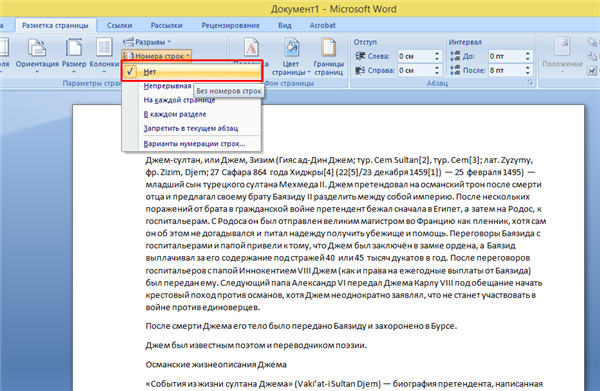600x391 pixels.
Task: Choose Непрерывная line numbering option
Action: point(167,86)
